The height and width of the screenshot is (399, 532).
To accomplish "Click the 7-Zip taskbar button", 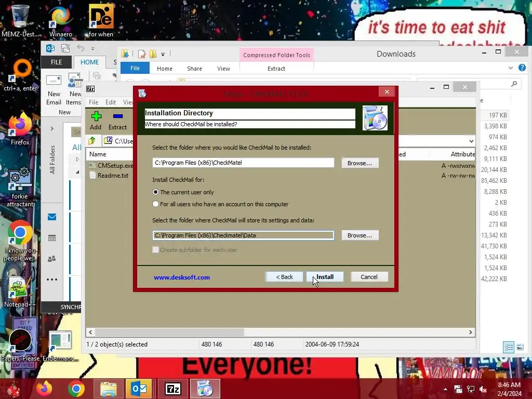I will point(172,389).
